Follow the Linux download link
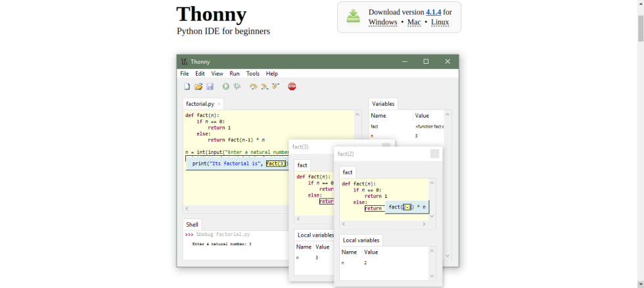644x288 pixels. point(440,22)
